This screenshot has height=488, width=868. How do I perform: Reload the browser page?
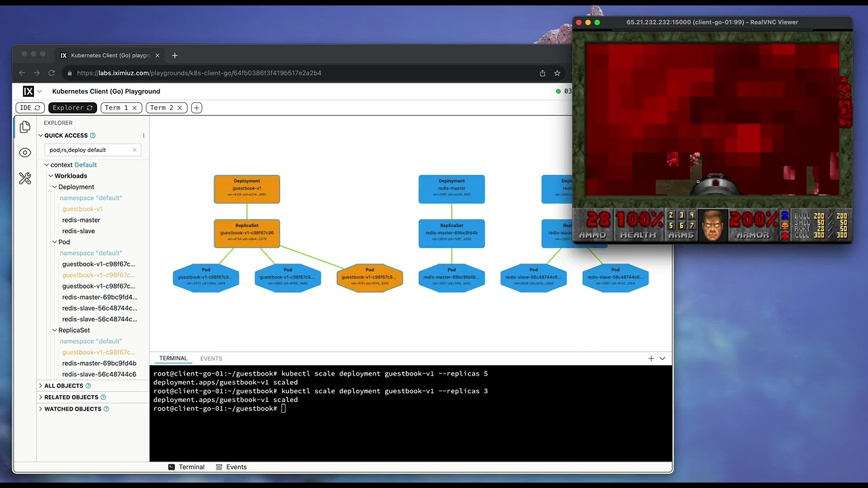pos(52,73)
